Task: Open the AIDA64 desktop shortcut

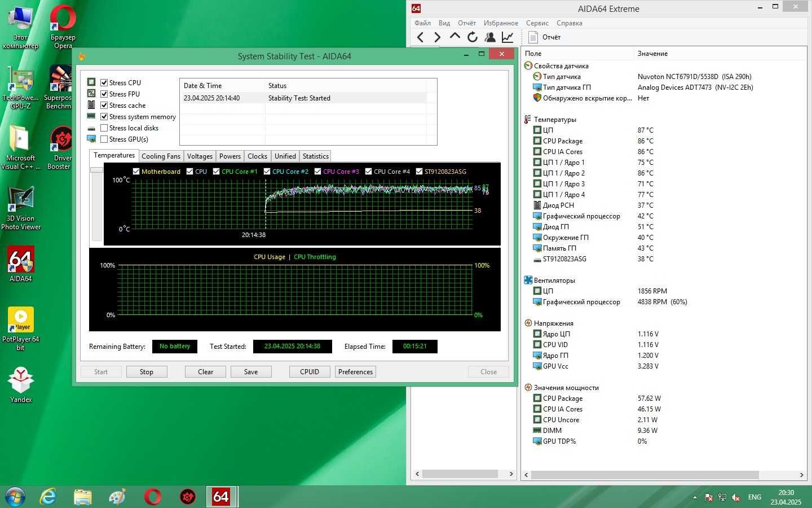Action: pos(21,264)
